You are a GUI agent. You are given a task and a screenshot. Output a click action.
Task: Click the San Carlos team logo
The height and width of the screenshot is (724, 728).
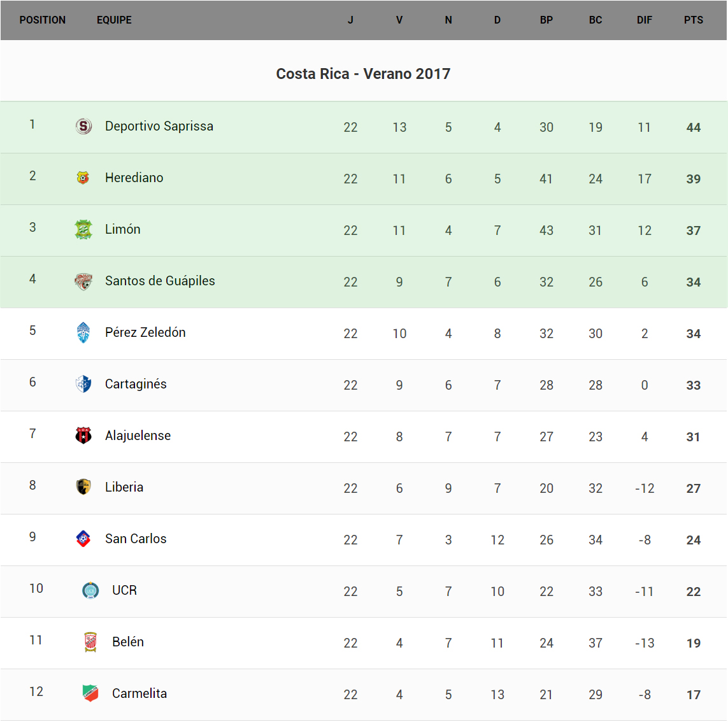[x=83, y=539]
